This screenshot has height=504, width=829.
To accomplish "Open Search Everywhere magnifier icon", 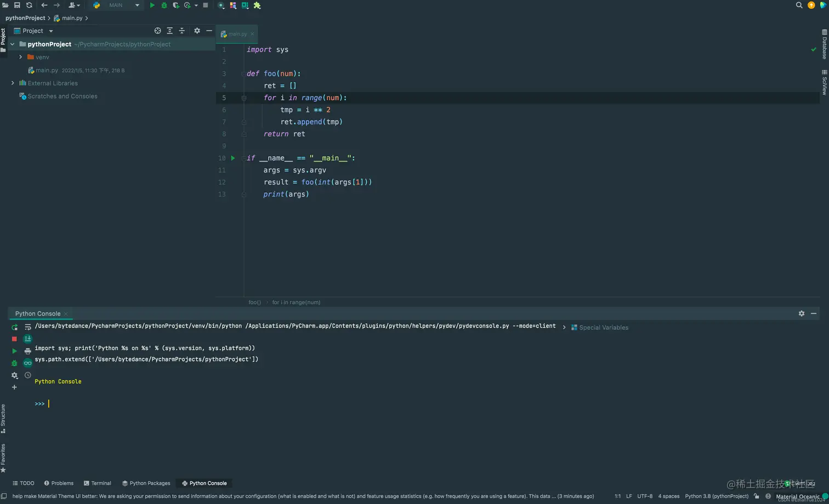I will pos(799,5).
